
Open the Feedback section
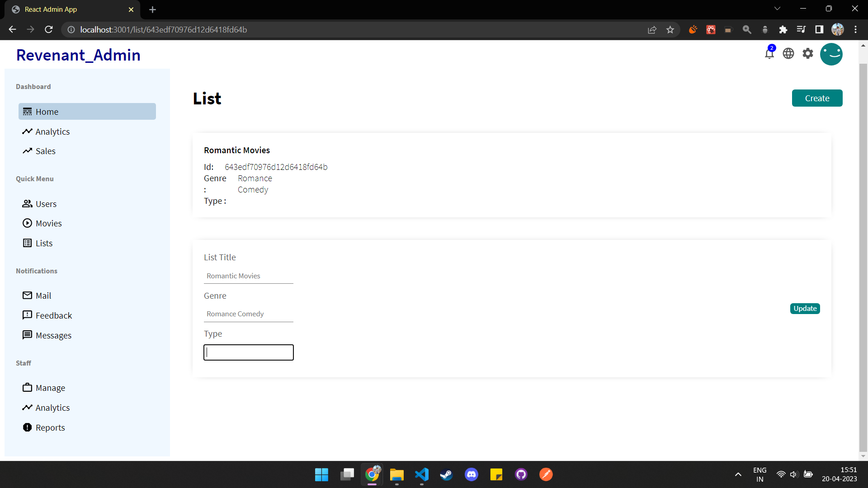point(54,315)
